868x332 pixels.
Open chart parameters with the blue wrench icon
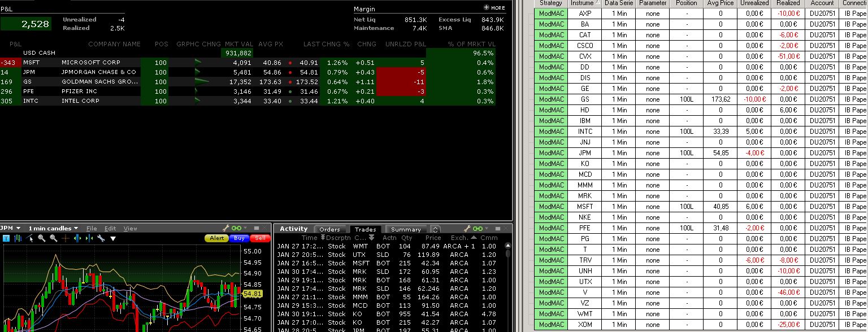pos(101,238)
